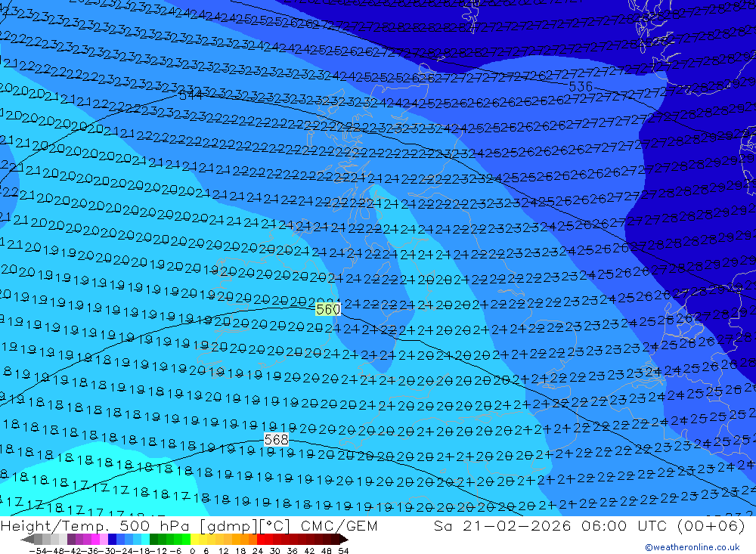
Task: Click the right arrow end of the color scale
Action: coord(344,540)
